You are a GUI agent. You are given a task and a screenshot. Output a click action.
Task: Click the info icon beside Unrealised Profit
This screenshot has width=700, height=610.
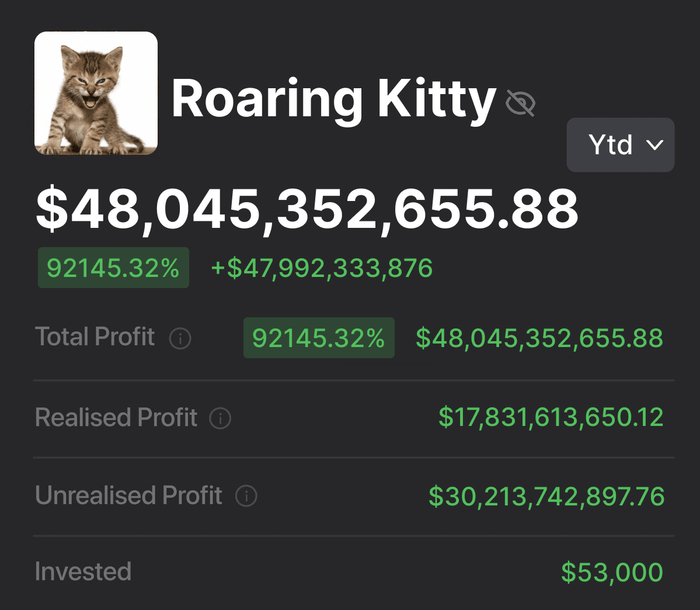pos(246,496)
